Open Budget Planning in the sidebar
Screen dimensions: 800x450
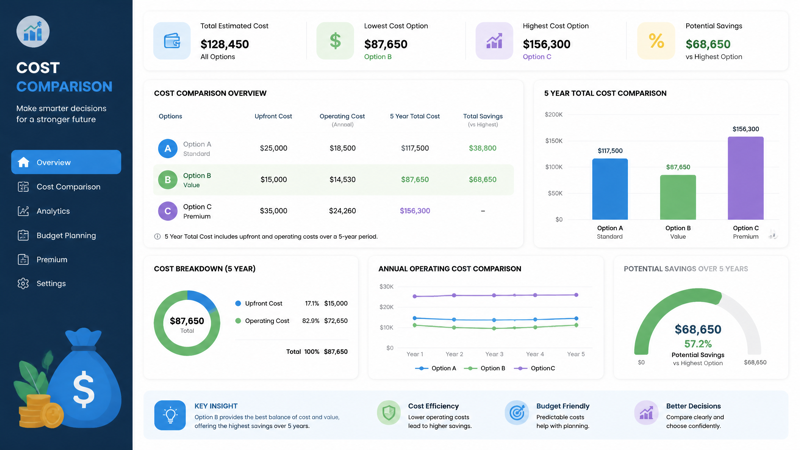(x=66, y=235)
